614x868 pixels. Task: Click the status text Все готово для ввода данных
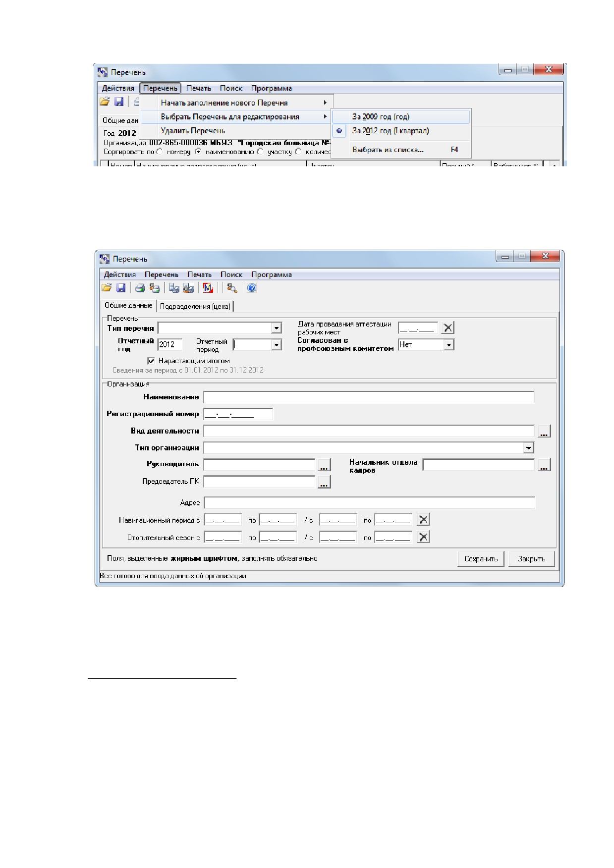click(x=173, y=576)
